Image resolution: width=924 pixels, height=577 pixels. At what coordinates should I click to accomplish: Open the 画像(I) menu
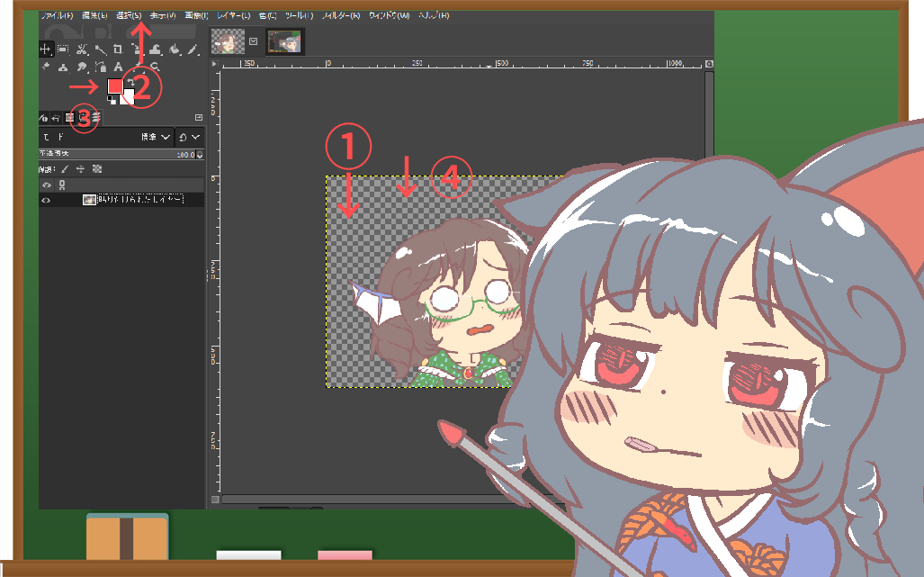(x=196, y=15)
